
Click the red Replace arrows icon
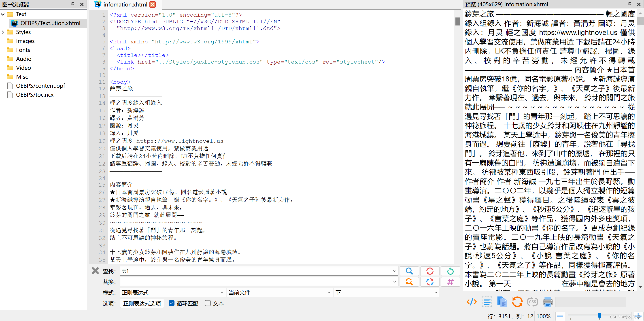[x=430, y=271]
